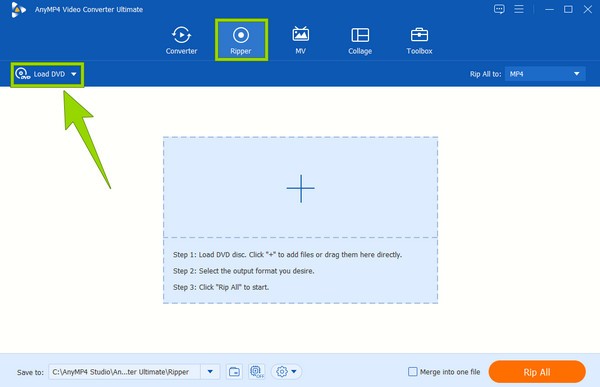Switch to the Ripper tab
This screenshot has width=600, height=387.
[241, 40]
